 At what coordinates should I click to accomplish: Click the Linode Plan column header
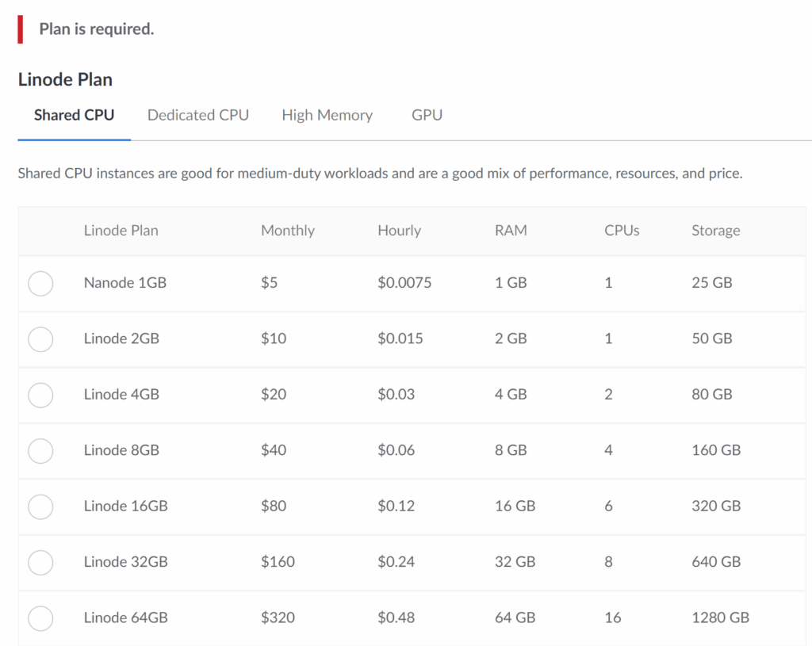pos(121,231)
